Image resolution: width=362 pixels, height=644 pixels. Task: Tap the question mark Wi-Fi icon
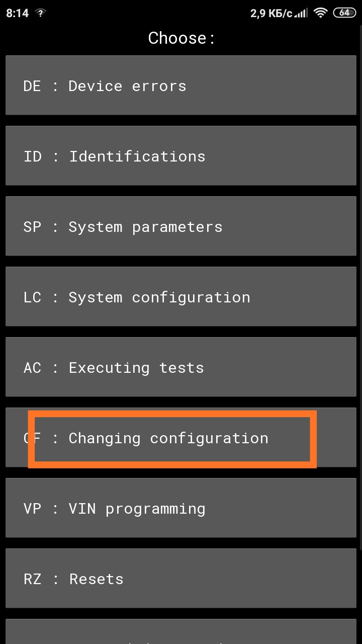[41, 13]
